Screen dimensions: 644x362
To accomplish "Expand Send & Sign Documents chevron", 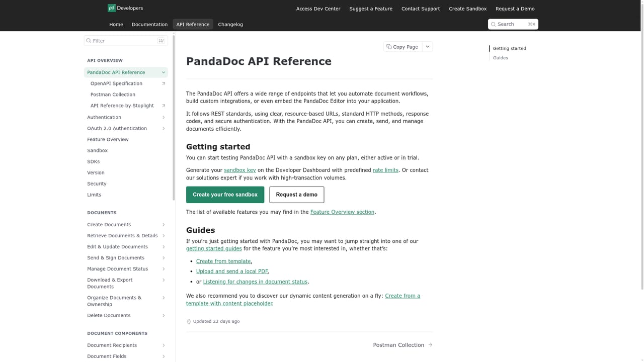I will pos(164,258).
